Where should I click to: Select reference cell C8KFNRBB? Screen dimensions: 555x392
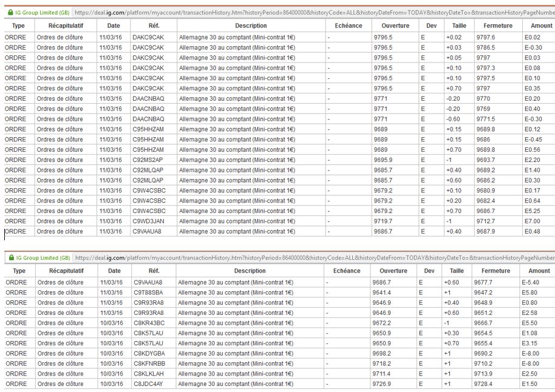[149, 363]
